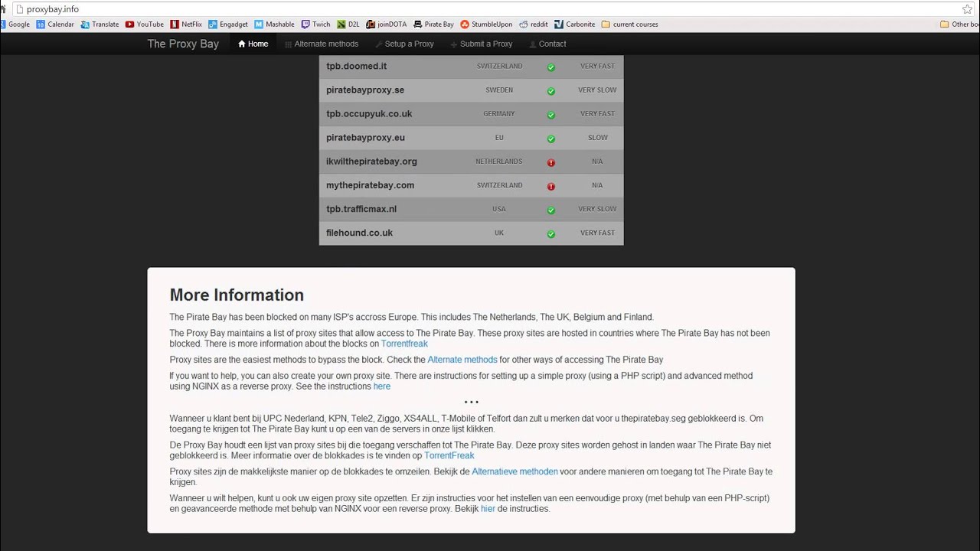The width and height of the screenshot is (980, 551).
Task: Open the Alternate methods link in paragraph
Action: coord(462,360)
